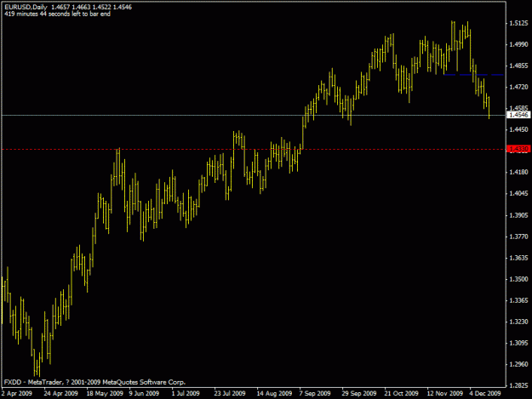This screenshot has height=399, width=532.
Task: Click the 23 Jul 2009 date label
Action: [230, 393]
